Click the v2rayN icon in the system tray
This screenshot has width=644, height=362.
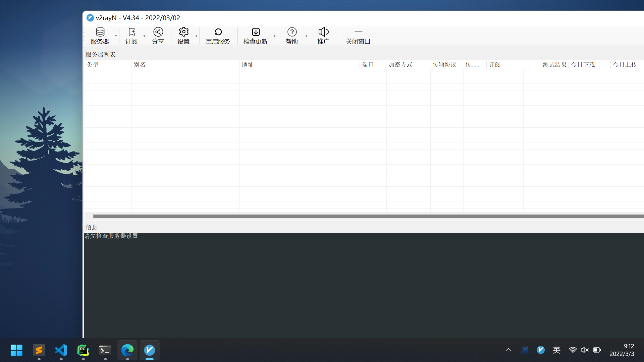541,350
